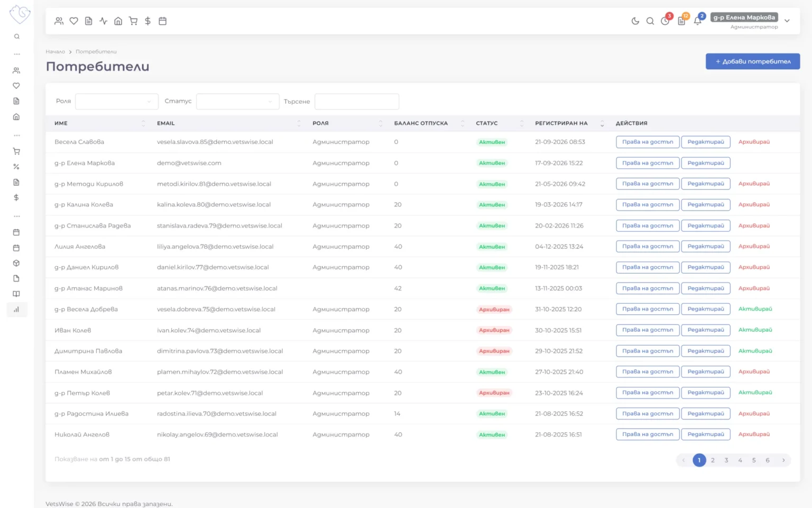Click the Архивиран status badge for г-р Петър Колев
The width and height of the screenshot is (812, 508).
click(494, 393)
